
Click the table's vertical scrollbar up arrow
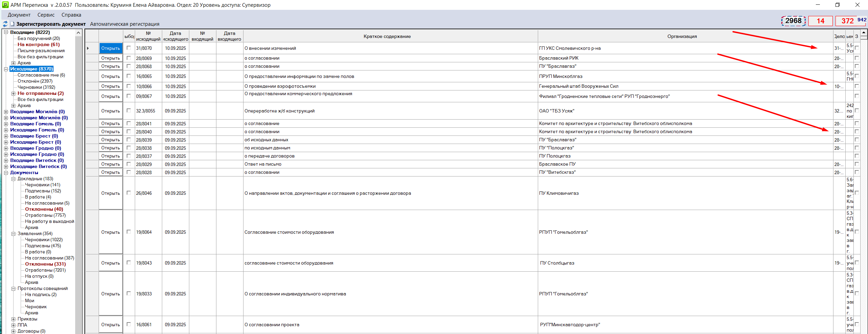864,32
